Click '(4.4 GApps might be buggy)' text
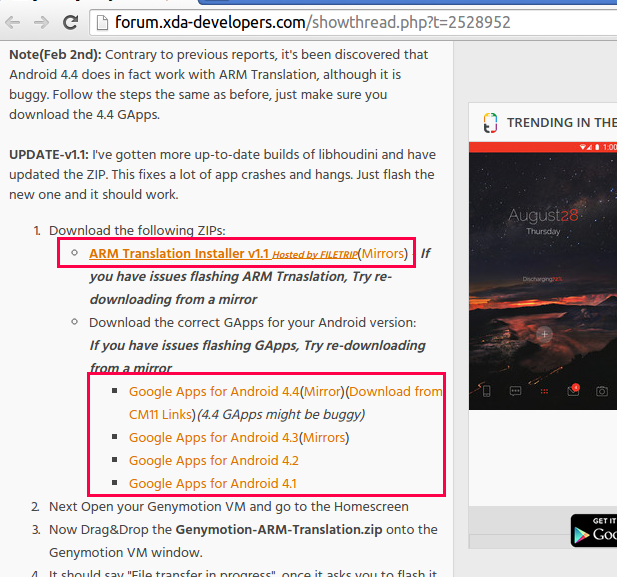This screenshot has height=577, width=617. (x=281, y=414)
